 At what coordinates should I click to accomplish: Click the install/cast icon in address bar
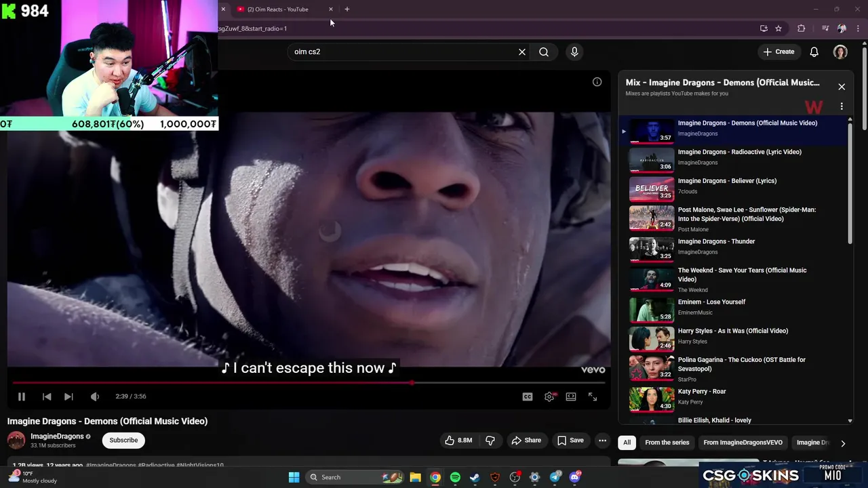point(764,28)
